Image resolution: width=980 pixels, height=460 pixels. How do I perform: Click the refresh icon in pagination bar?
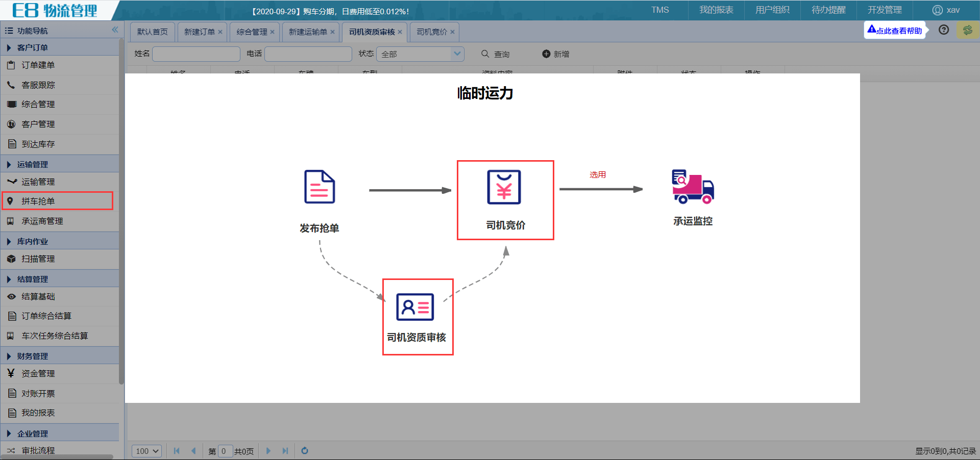tap(305, 451)
